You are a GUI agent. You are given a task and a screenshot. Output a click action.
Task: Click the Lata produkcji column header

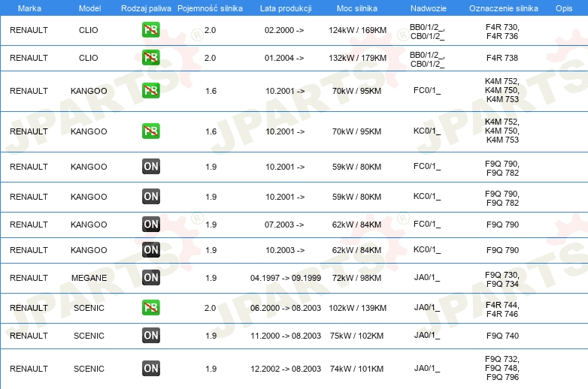[286, 8]
